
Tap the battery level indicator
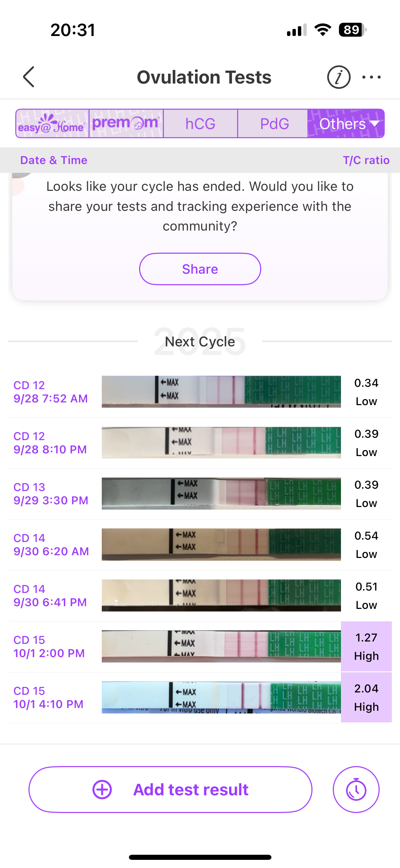coord(352,30)
